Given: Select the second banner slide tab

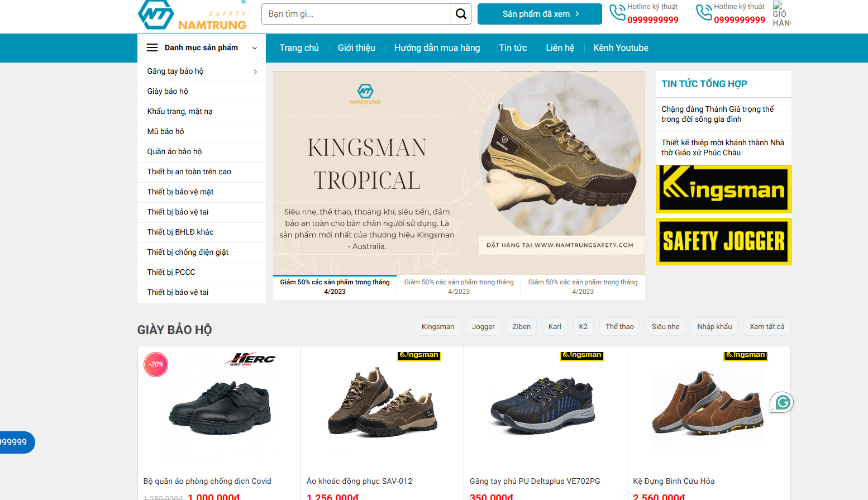Looking at the screenshot, I should [x=459, y=287].
